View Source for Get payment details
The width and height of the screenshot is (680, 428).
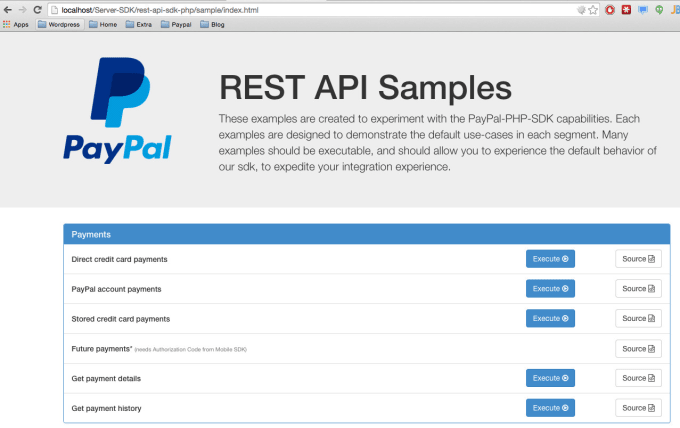(638, 378)
